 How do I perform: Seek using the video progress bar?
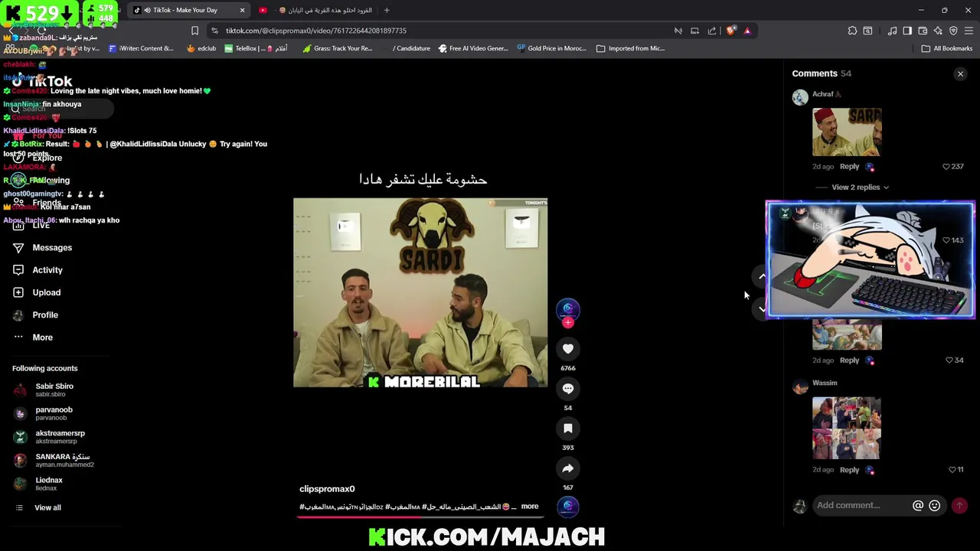pos(420,517)
